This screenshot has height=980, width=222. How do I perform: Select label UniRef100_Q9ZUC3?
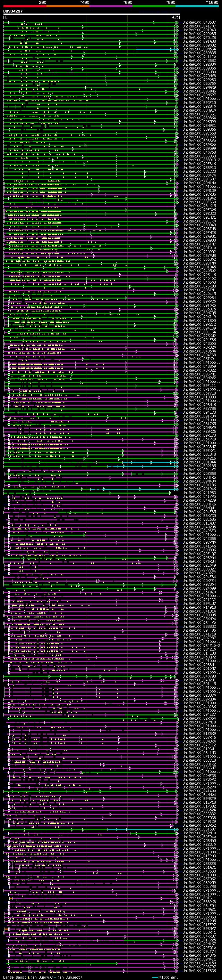pos(199,213)
